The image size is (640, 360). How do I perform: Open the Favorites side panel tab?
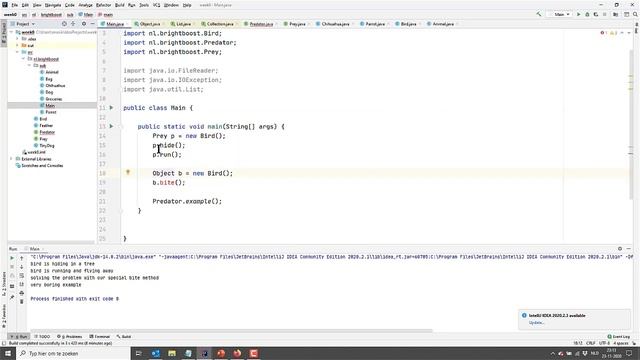pos(4,316)
